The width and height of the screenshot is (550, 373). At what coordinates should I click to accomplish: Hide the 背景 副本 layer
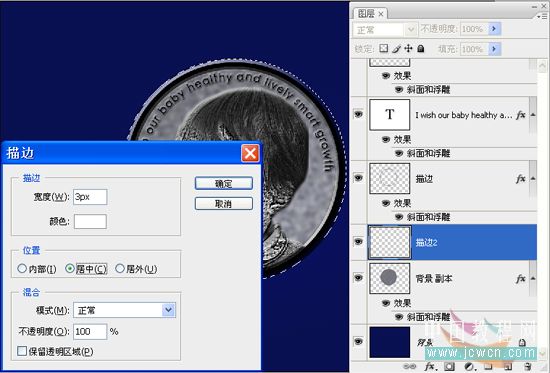[358, 278]
